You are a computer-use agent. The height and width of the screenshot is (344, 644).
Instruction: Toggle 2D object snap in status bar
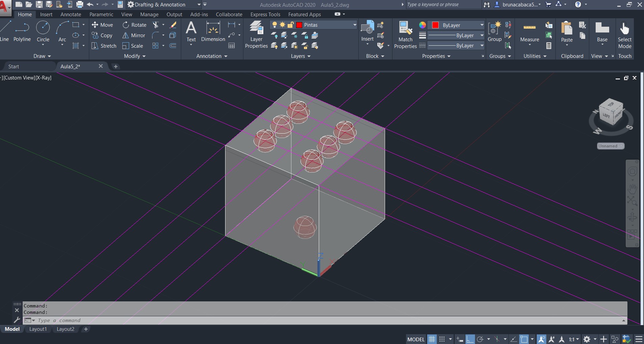click(524, 339)
